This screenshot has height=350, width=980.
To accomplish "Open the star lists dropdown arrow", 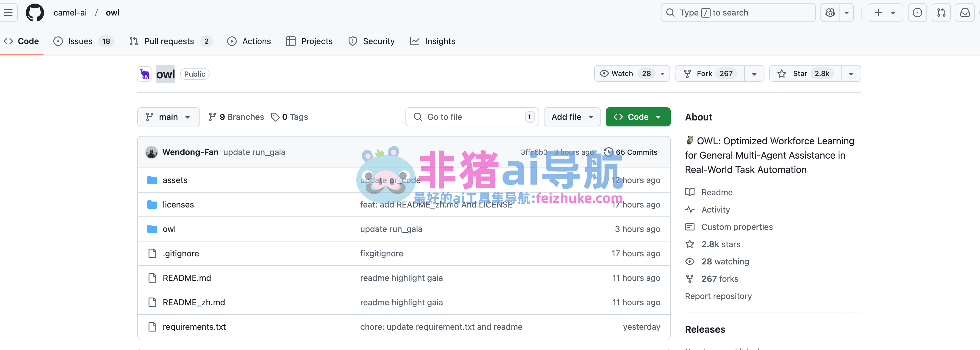I will pyautogui.click(x=851, y=74).
